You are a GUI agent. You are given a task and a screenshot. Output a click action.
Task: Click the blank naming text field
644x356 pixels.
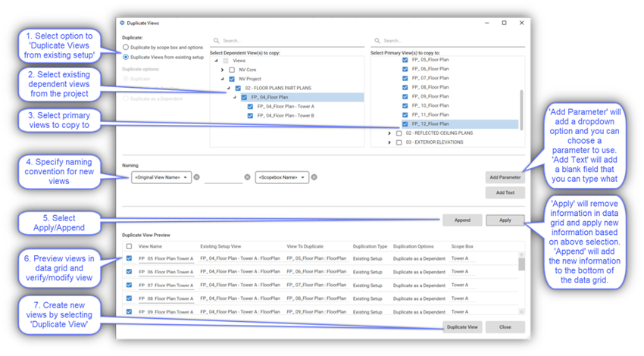click(x=224, y=177)
